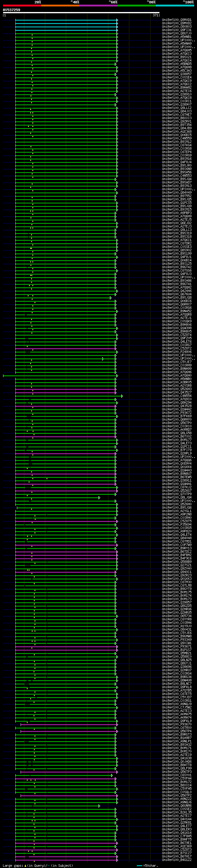The width and height of the screenshot is (197, 868).
Task: Click hit label UniRef100_A3BR05
Action: pyautogui.click(x=177, y=382)
